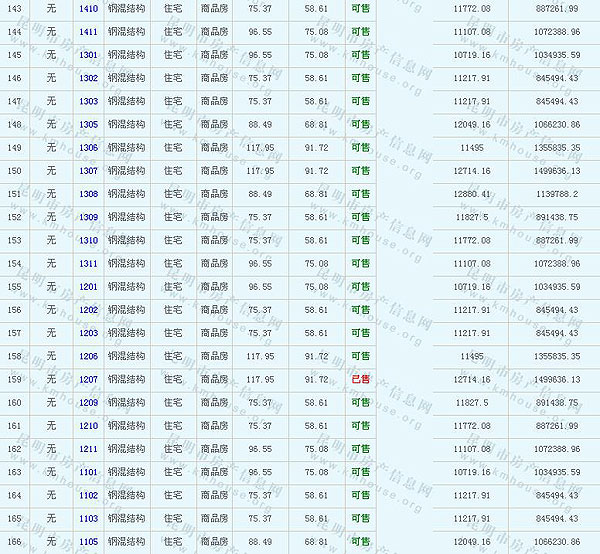Open room 1211 link

[88, 449]
